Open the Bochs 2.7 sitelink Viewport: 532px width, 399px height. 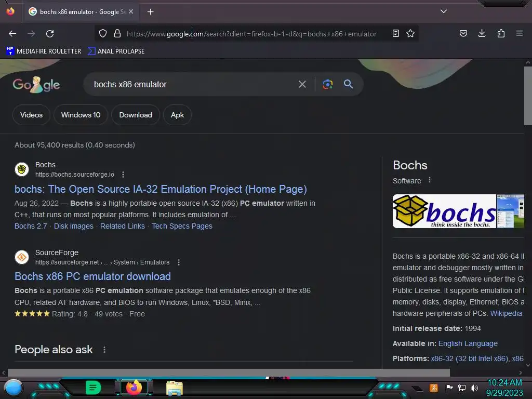click(31, 226)
